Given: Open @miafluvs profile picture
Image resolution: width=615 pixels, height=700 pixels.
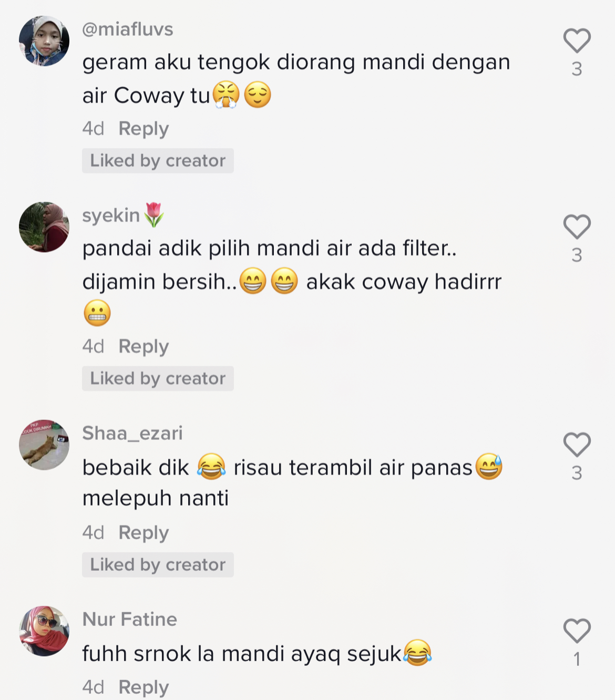Looking at the screenshot, I should (x=44, y=41).
